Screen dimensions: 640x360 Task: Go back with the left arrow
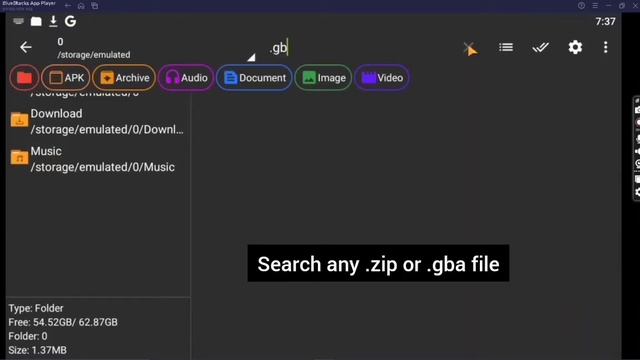26,47
